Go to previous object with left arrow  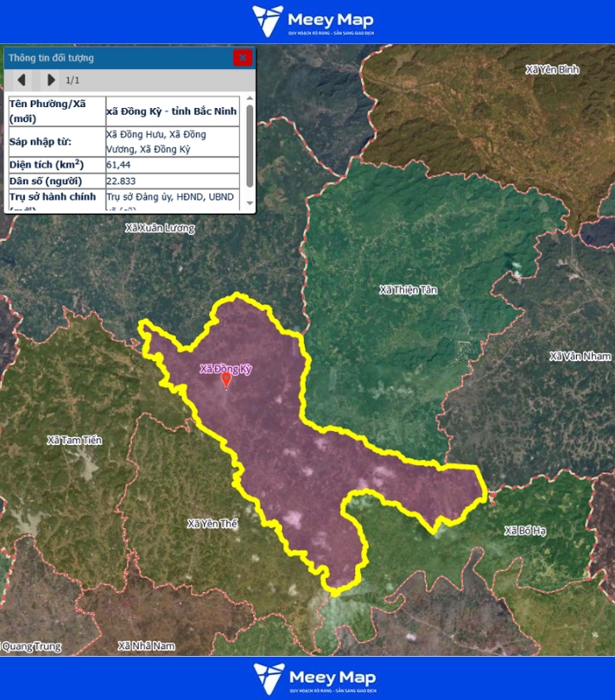(x=22, y=80)
